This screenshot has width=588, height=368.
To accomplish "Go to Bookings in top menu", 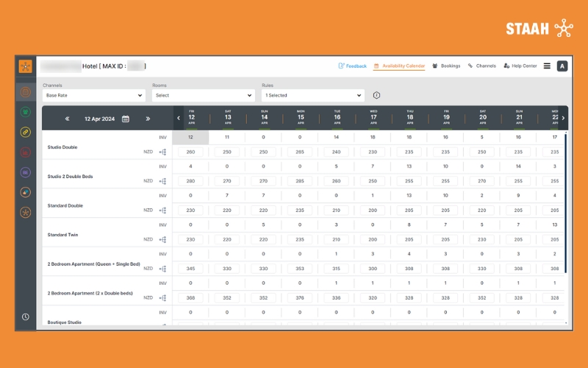I will (446, 66).
